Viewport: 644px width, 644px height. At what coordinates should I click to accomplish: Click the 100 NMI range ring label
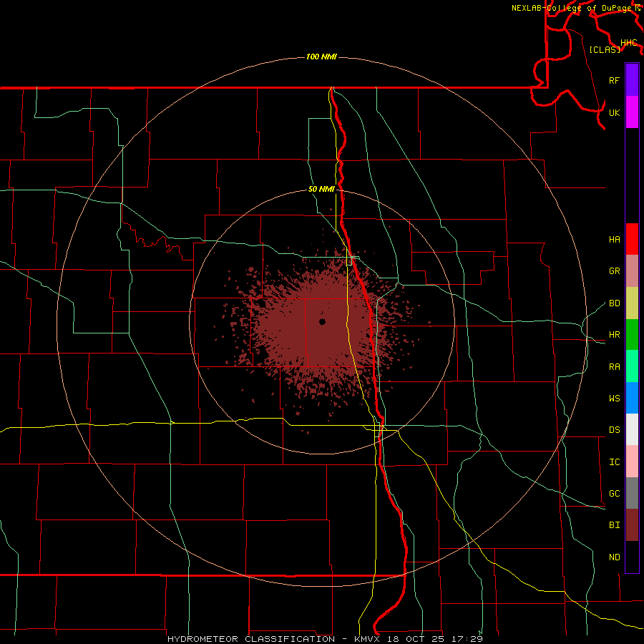(x=321, y=57)
